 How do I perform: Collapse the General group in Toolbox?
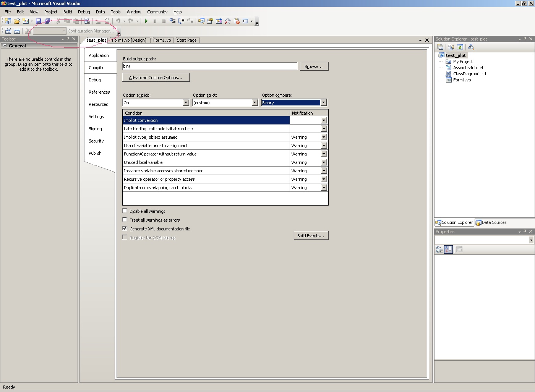(x=5, y=45)
